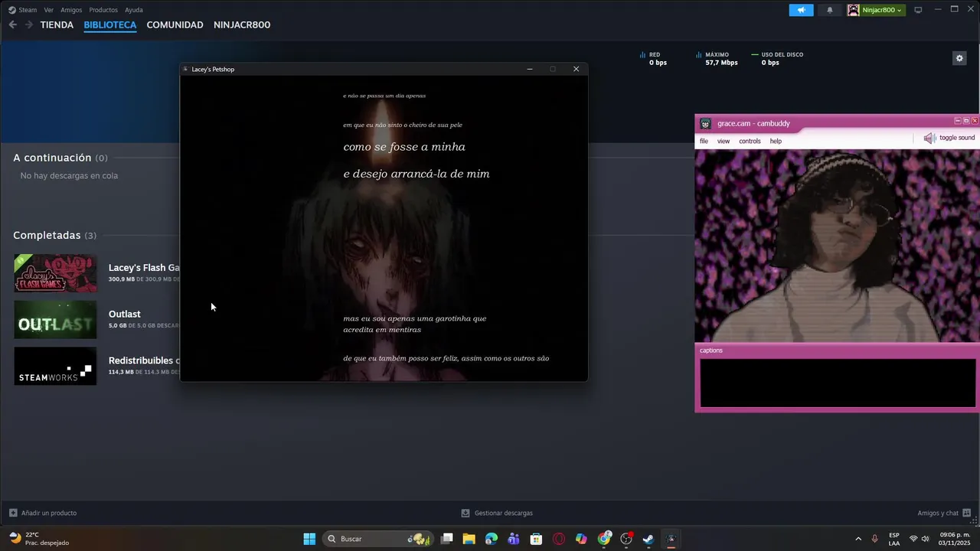Click the plus icon beside Añadir un producto
This screenshot has width=980, height=551.
[13, 513]
